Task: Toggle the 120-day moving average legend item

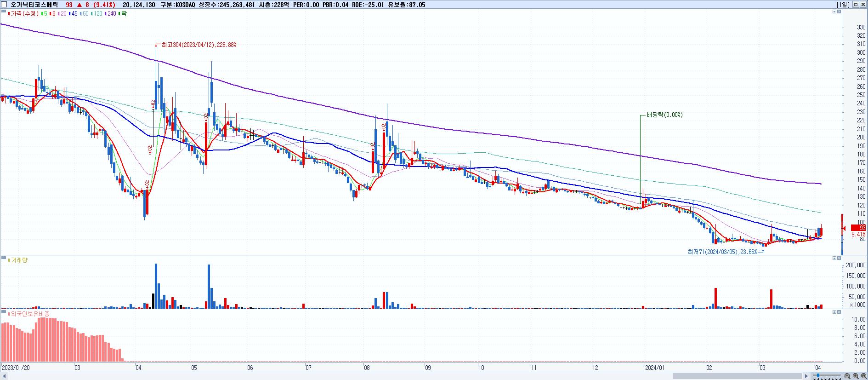Action: [x=96, y=14]
